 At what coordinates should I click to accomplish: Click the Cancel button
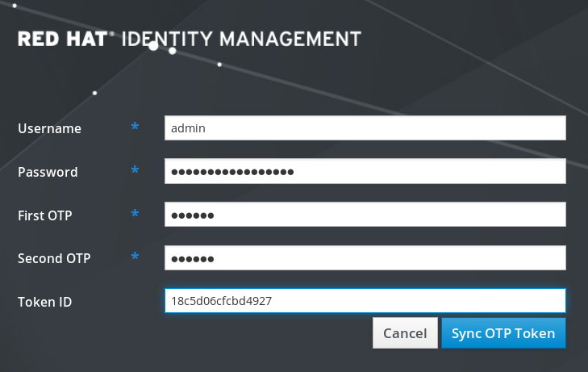(405, 333)
